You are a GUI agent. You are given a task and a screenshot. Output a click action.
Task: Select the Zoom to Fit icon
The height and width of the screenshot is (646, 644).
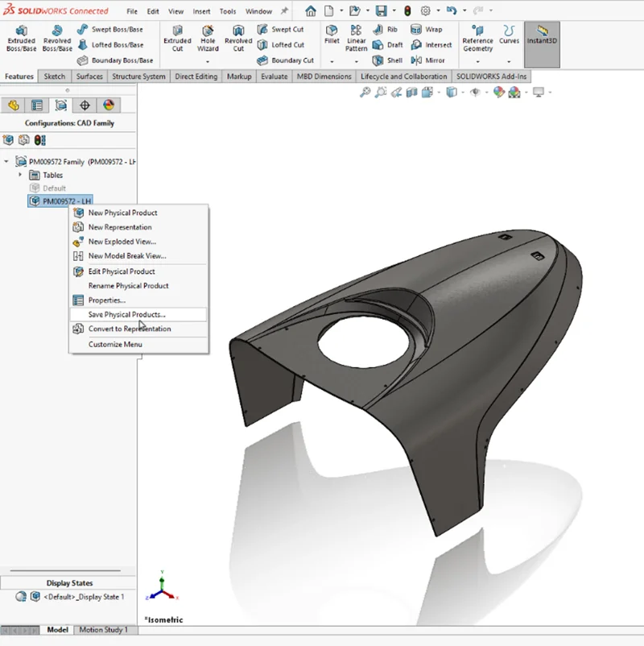(x=364, y=93)
